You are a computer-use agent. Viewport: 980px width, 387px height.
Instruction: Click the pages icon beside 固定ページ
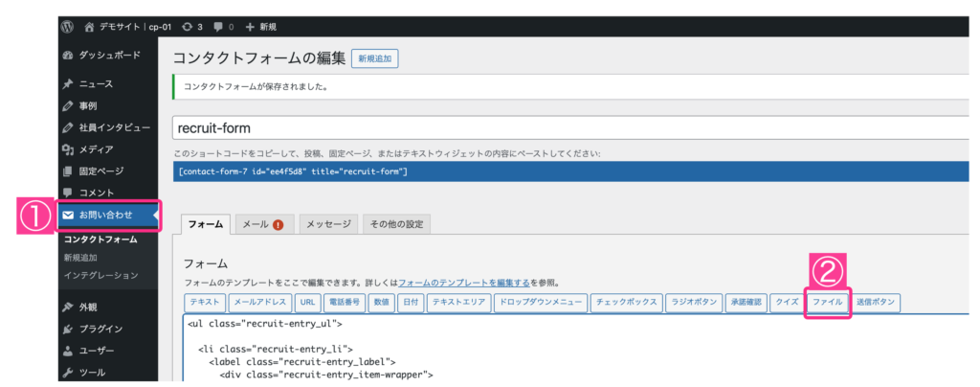click(x=68, y=171)
